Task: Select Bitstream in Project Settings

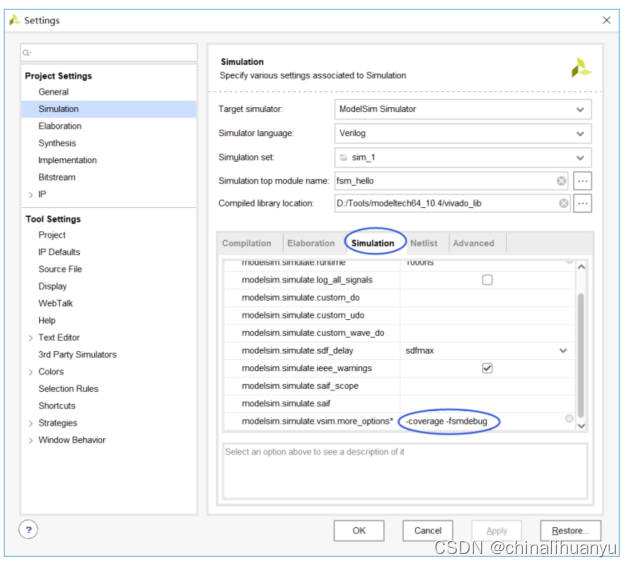Action: click(x=57, y=177)
